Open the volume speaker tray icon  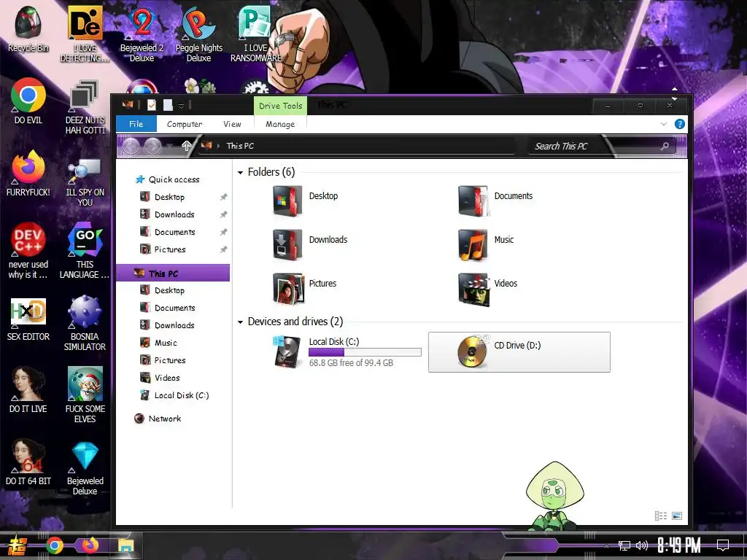click(x=642, y=545)
